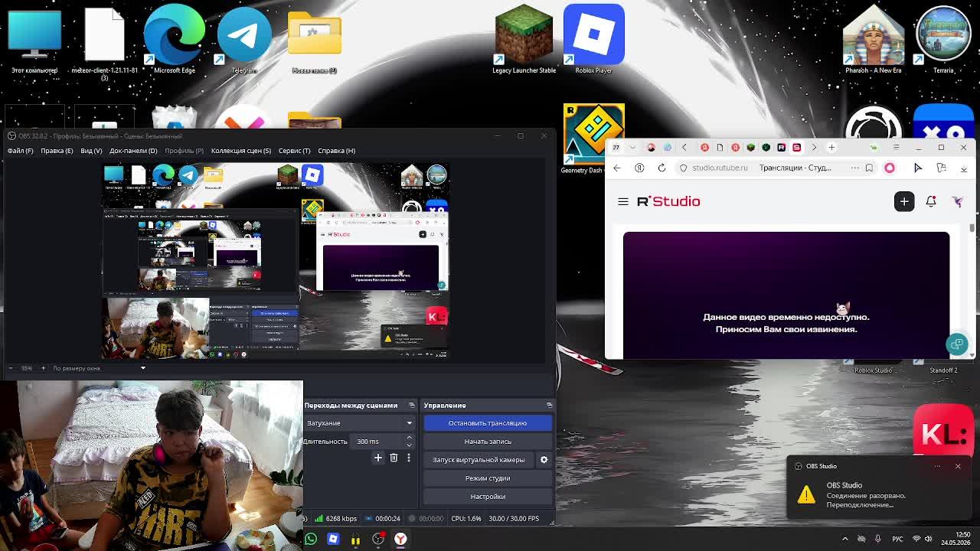Open Yandex Browser taskbar icon

[400, 540]
